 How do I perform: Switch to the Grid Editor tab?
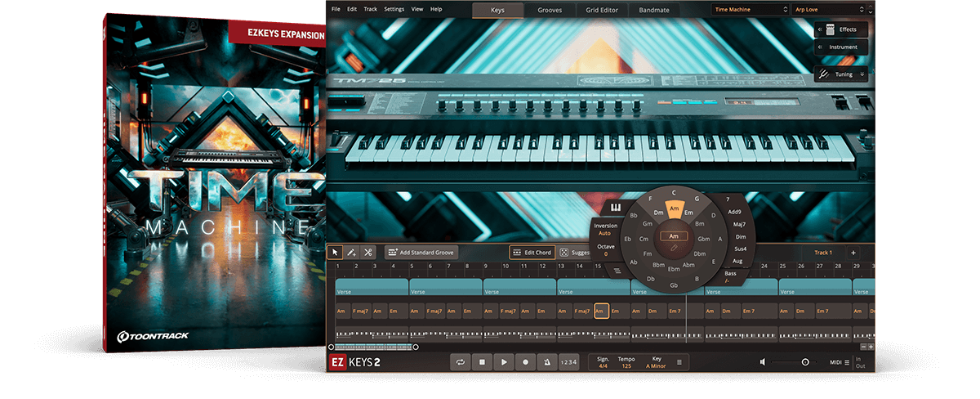click(602, 11)
